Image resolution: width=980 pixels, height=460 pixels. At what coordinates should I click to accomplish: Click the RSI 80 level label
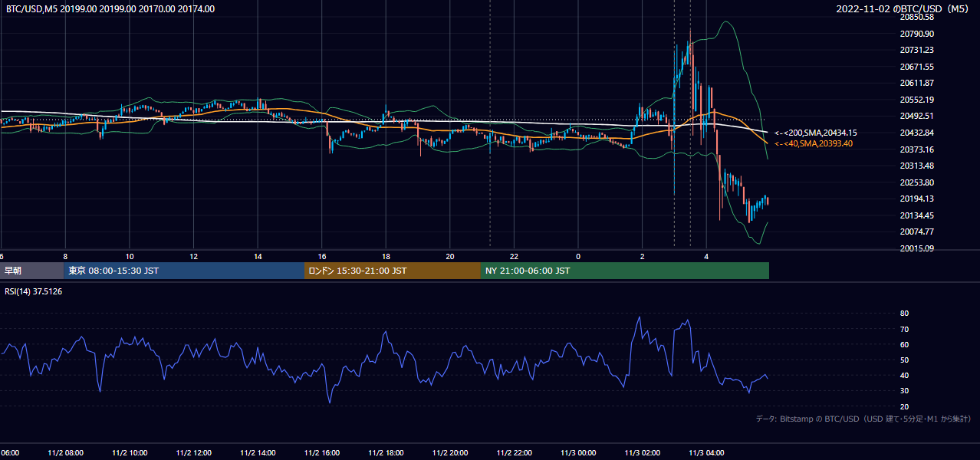pos(905,314)
